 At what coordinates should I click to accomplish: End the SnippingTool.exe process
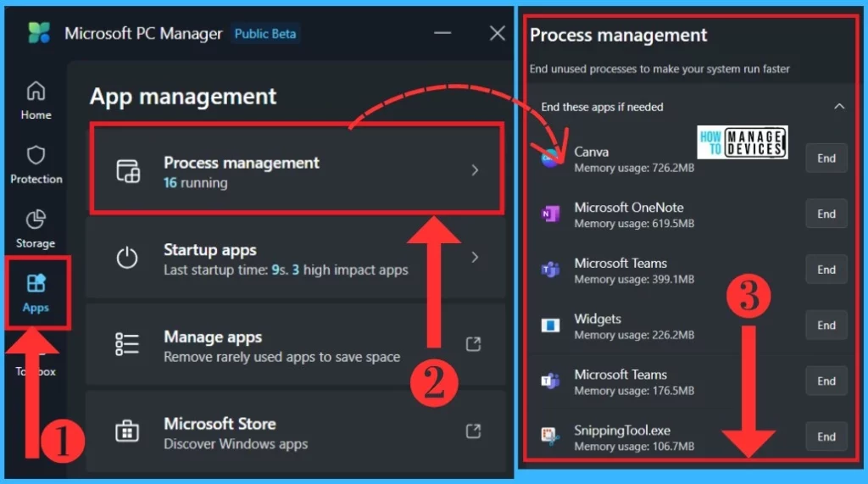click(826, 437)
